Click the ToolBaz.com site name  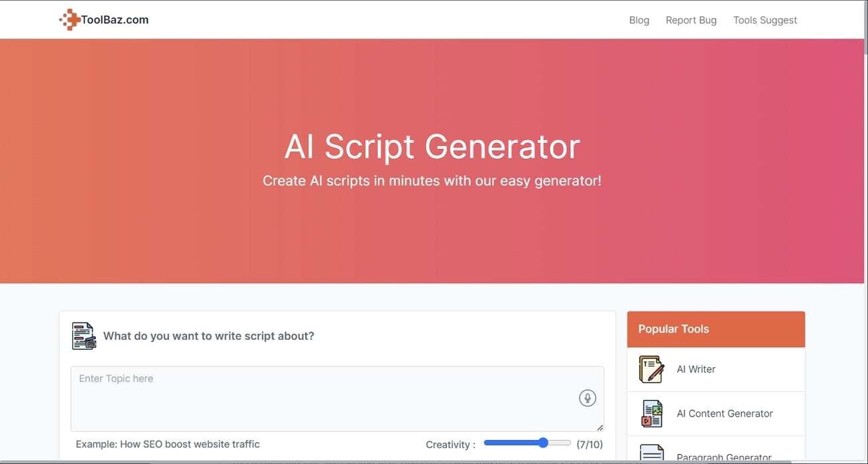point(115,20)
